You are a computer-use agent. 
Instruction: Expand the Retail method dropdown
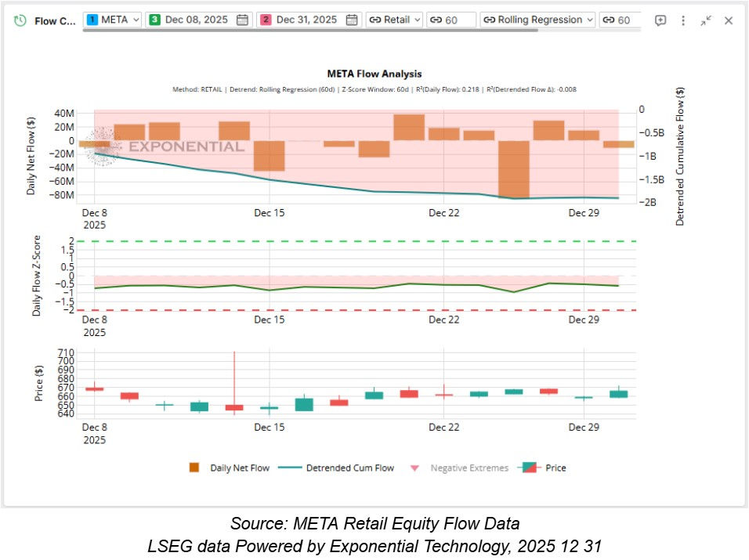[x=400, y=20]
